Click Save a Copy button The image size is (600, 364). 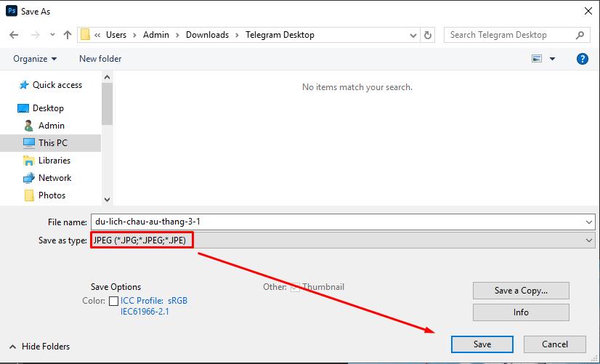[x=521, y=291]
